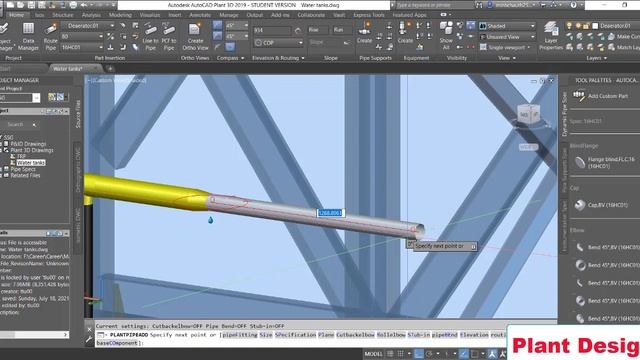This screenshot has width=640, height=360.
Task: Choose the Rollelbow option in command line
Action: tap(391, 335)
